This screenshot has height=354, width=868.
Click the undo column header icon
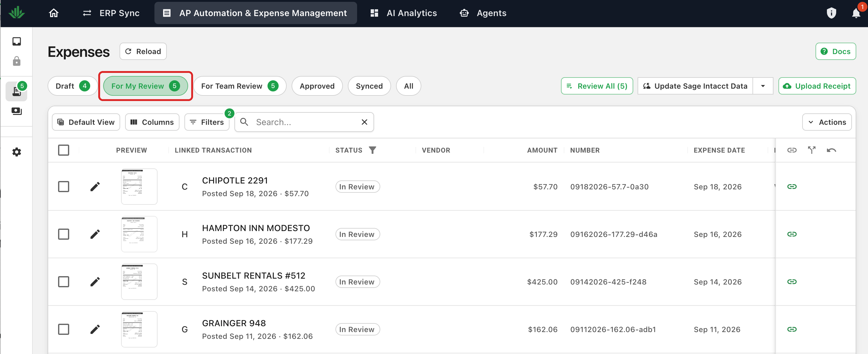831,150
